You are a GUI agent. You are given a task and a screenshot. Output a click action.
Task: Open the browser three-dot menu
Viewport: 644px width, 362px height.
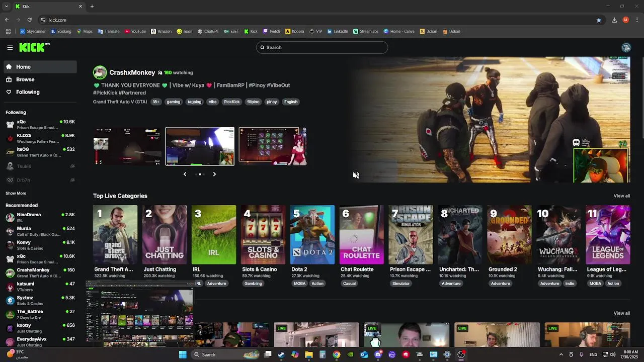click(x=637, y=20)
